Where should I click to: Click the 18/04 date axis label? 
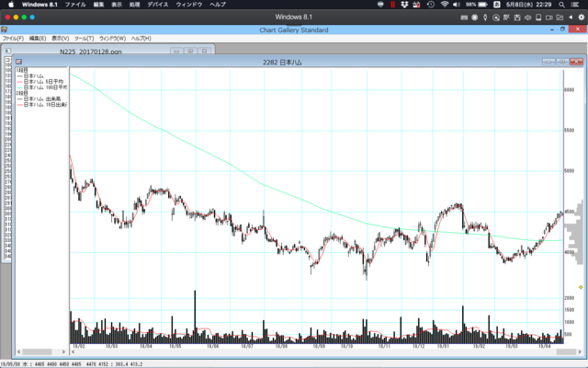click(146, 346)
